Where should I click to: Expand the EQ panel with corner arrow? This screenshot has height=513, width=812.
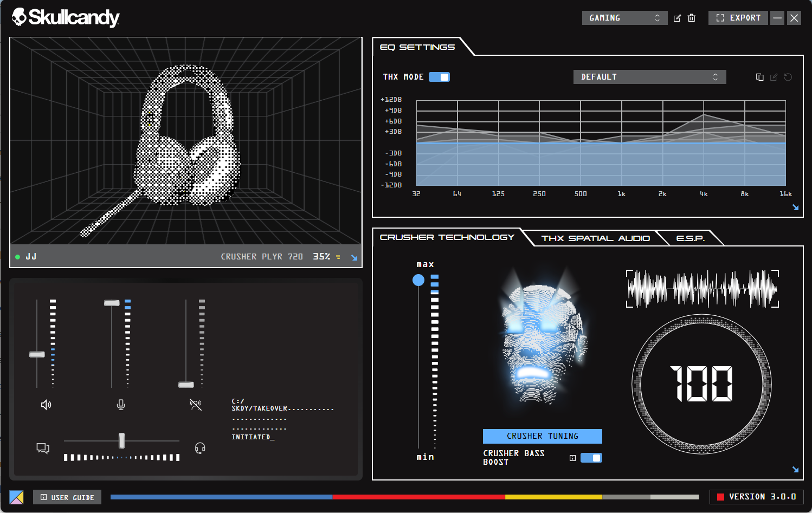[x=795, y=207]
